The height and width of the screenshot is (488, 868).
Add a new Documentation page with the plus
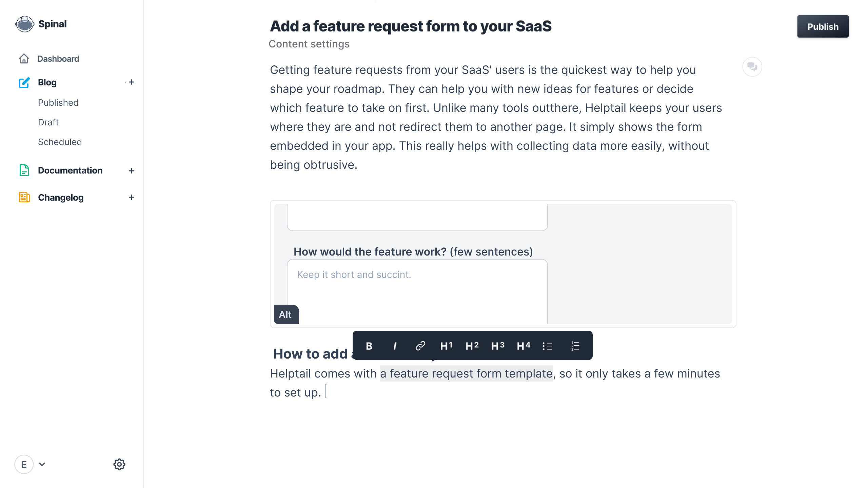132,171
